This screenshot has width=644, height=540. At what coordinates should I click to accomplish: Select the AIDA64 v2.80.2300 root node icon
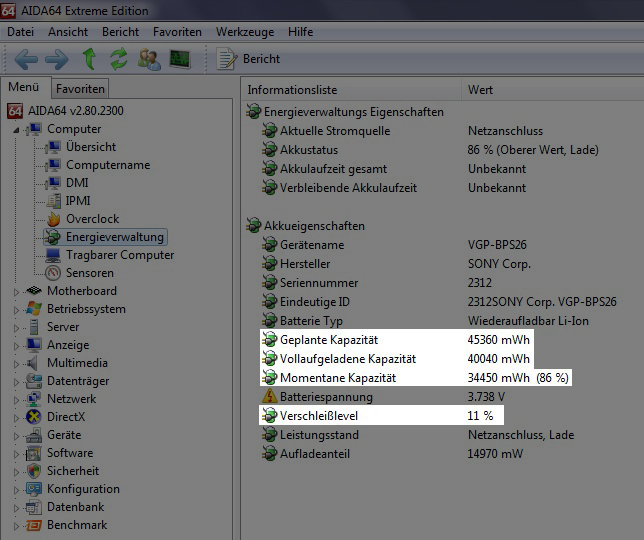[15, 111]
